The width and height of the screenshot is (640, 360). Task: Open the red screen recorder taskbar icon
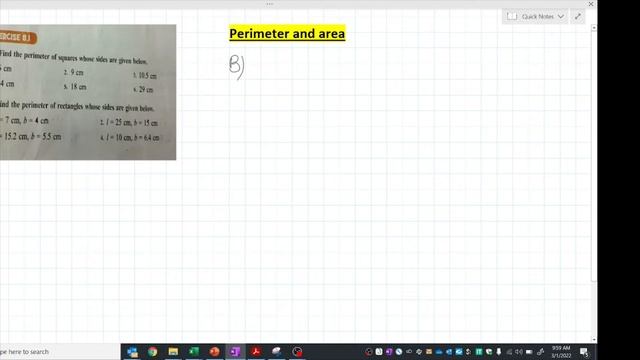(x=297, y=352)
